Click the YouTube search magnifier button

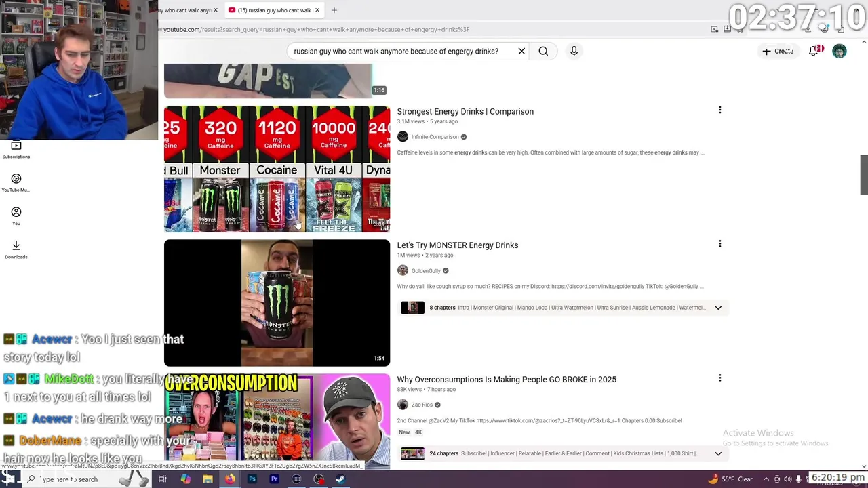(x=543, y=51)
